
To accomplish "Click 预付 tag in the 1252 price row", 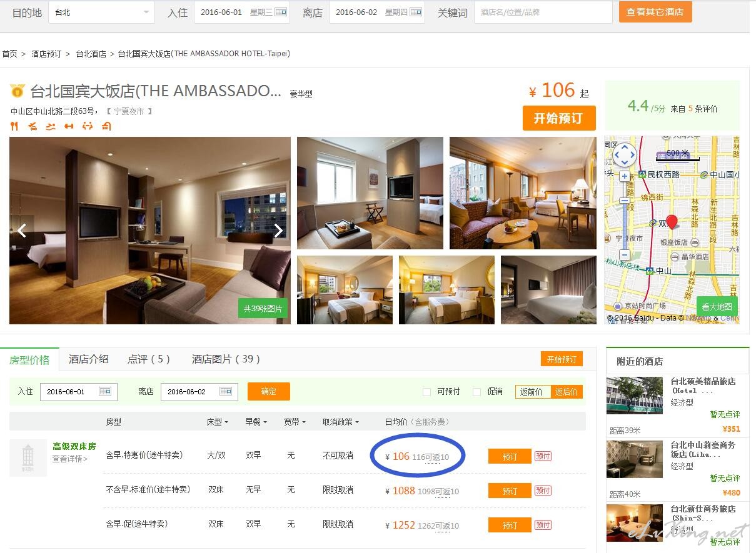I will click(x=543, y=525).
